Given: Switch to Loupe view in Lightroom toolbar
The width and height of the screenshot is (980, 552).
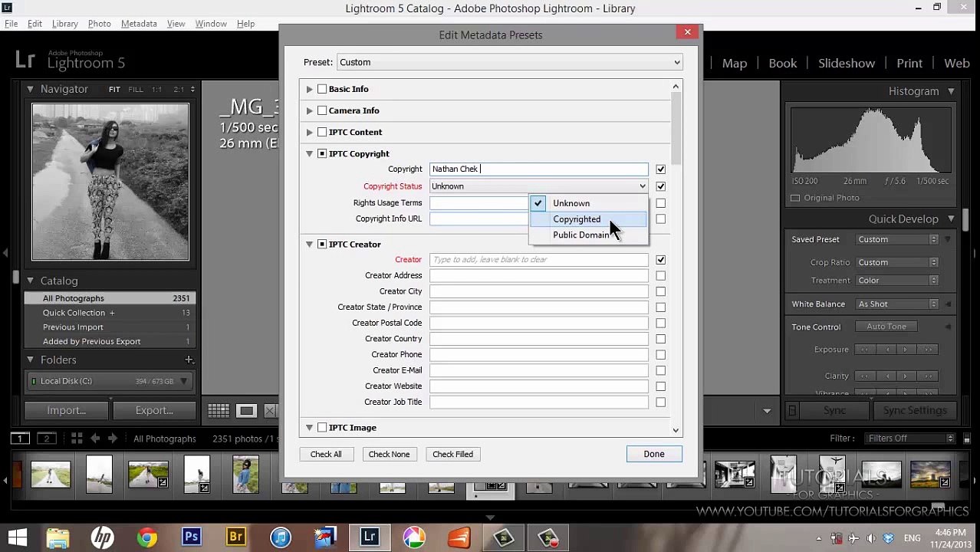Looking at the screenshot, I should pos(246,411).
